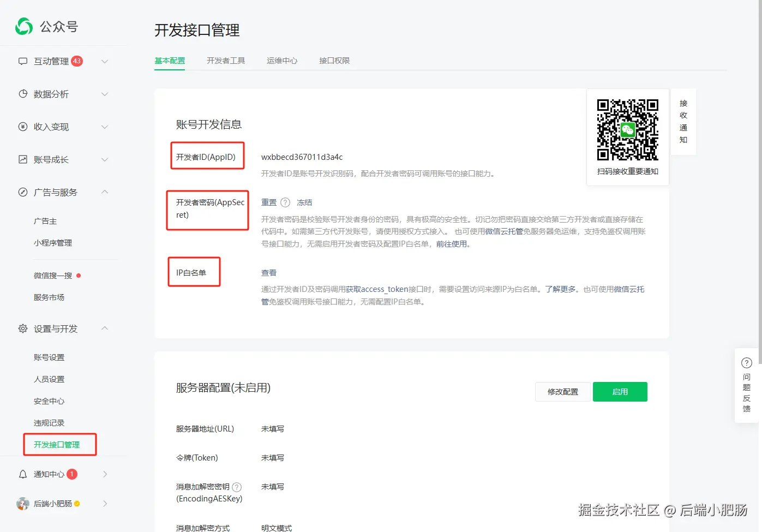The width and height of the screenshot is (762, 532).
Task: Click 微信云托管 link in AppSecret description
Action: pos(504,231)
